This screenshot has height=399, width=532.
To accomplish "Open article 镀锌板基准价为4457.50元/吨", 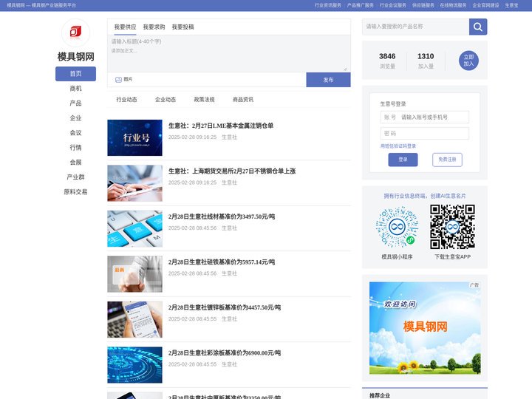I will 225,307.
